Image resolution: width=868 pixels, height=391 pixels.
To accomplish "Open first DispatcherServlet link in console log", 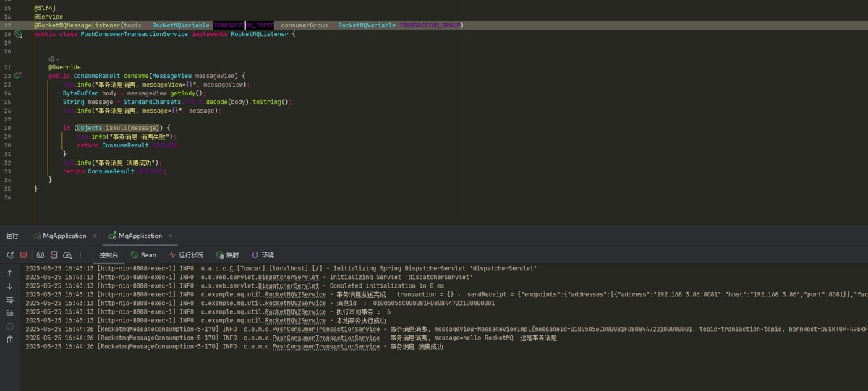I will 288,277.
